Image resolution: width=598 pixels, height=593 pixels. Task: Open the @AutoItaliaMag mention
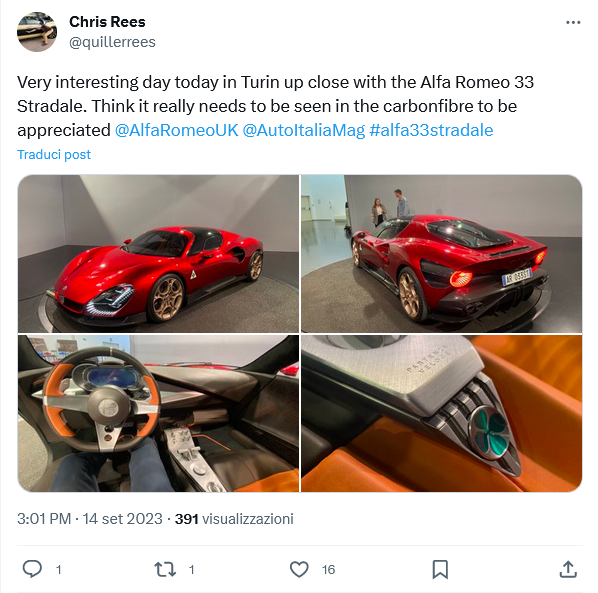coord(304,130)
